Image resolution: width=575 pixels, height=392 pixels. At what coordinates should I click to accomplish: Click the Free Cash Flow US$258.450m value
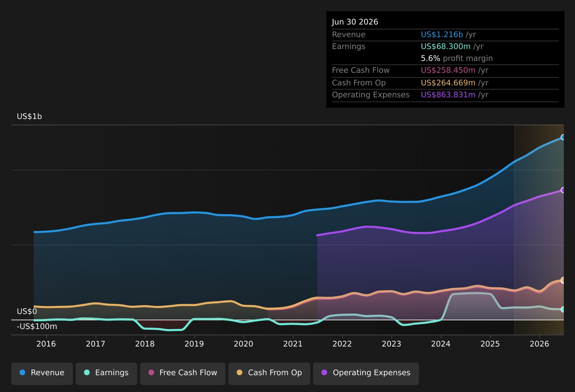[448, 70]
